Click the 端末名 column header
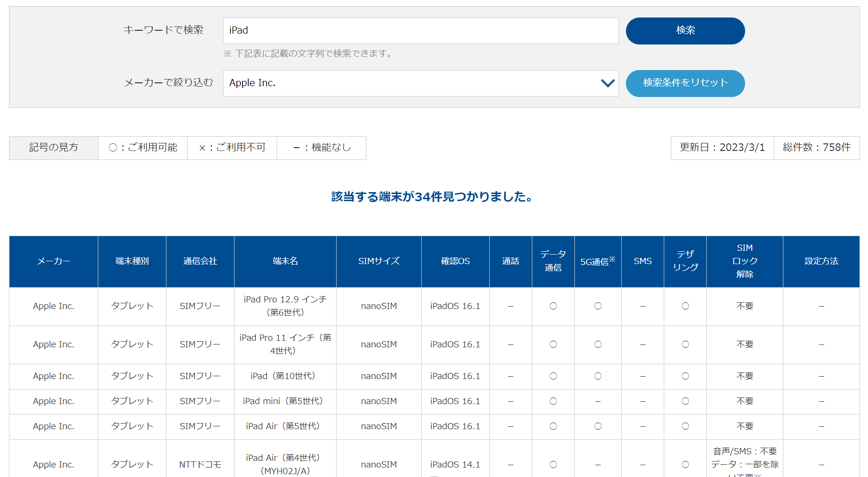Viewport: 868px width, 477px height. 285,261
